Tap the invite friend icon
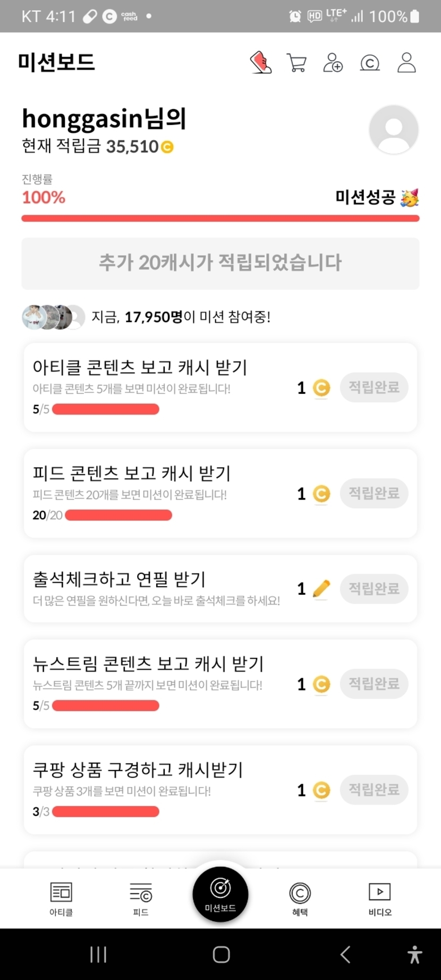Viewport: 441px width, 980px height. click(333, 63)
